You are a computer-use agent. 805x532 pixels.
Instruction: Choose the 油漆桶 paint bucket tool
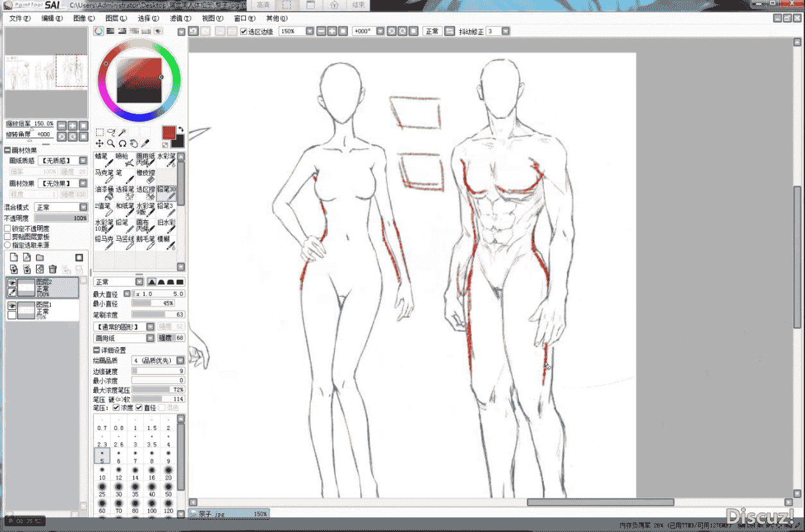pos(105,194)
